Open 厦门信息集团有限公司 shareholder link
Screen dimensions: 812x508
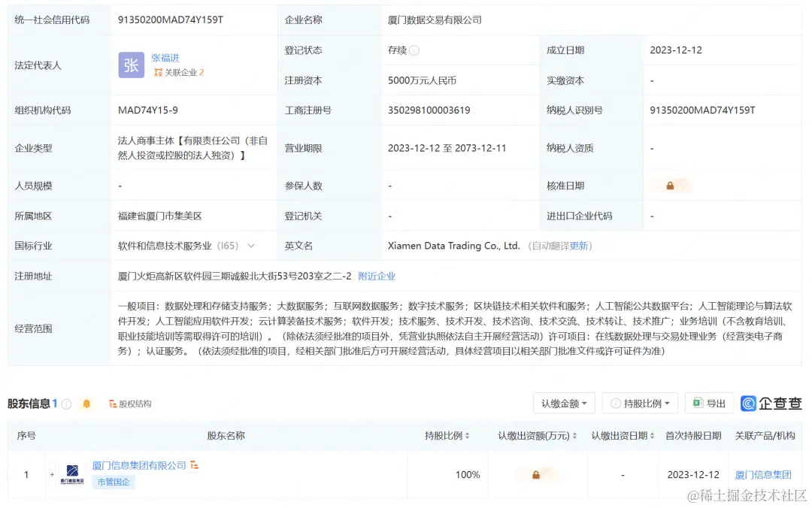tap(138, 465)
